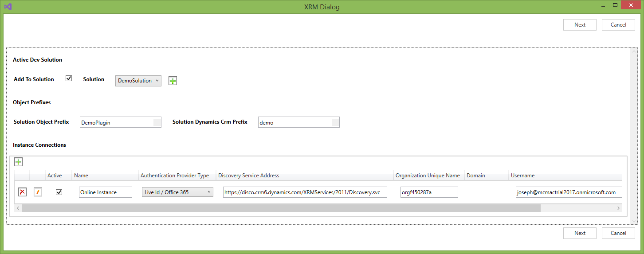The width and height of the screenshot is (644, 254).
Task: Click the green plus icon beside Solution dropdown
Action: tap(173, 81)
